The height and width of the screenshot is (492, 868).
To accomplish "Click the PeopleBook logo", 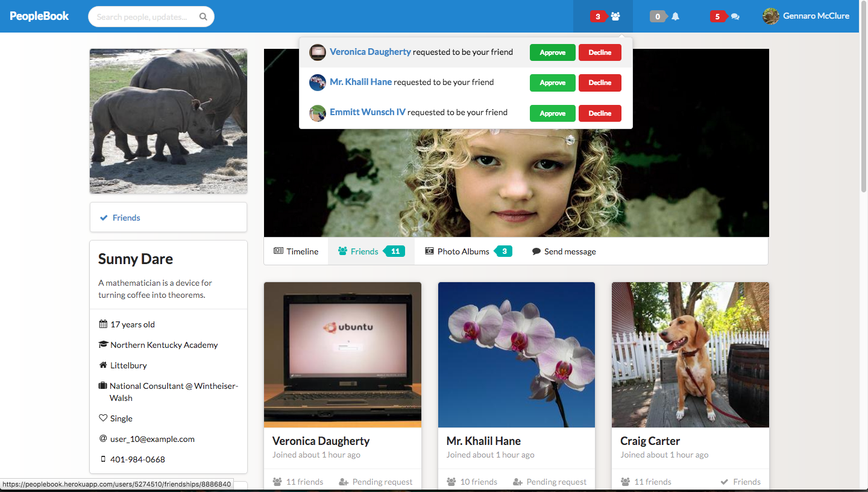I will (x=39, y=16).
